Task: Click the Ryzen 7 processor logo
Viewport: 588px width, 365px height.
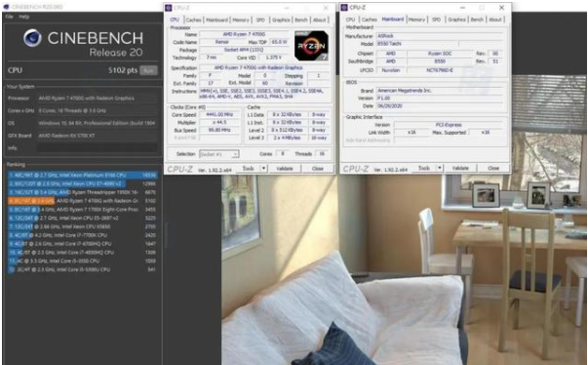Action: (311, 46)
